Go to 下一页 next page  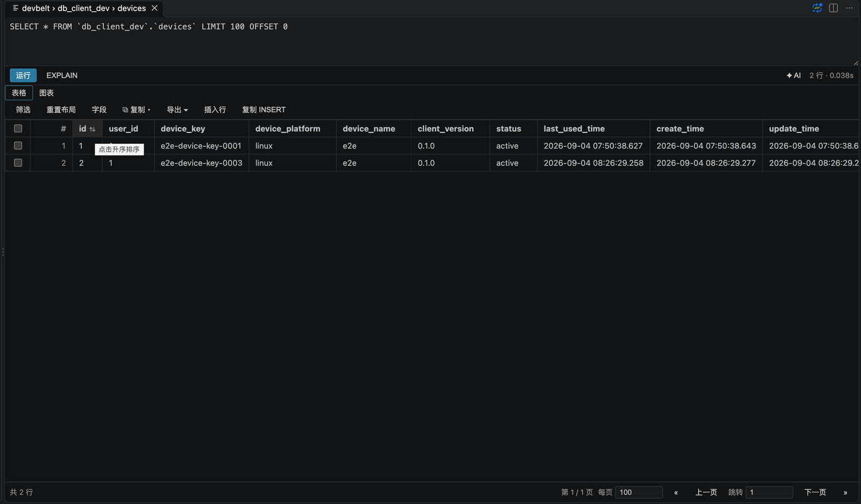pyautogui.click(x=815, y=492)
